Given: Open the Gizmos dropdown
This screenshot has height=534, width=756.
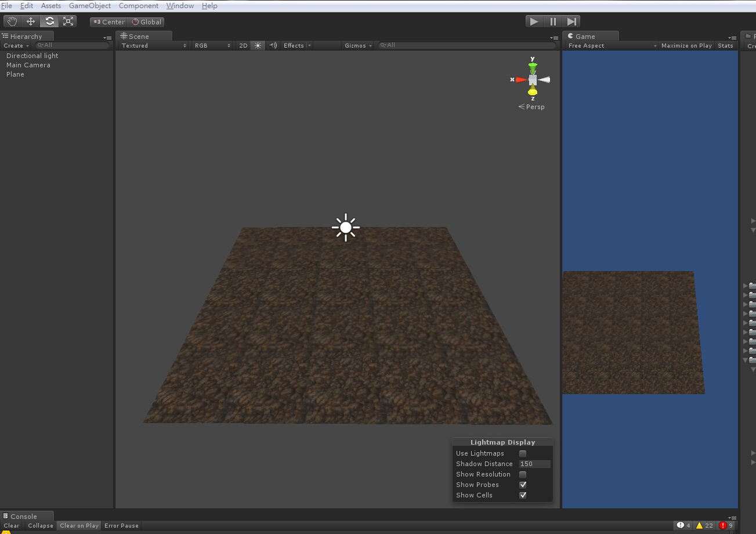Looking at the screenshot, I should [358, 45].
